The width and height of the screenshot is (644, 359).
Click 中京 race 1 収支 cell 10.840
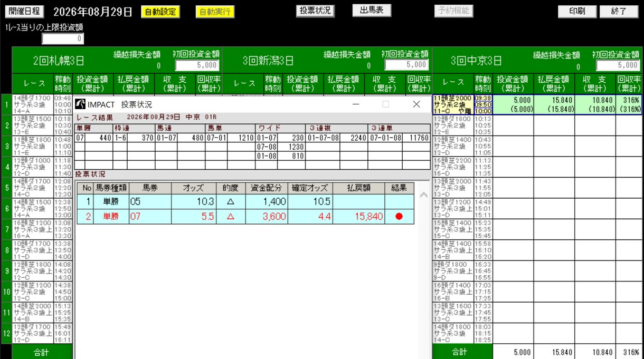(x=595, y=104)
